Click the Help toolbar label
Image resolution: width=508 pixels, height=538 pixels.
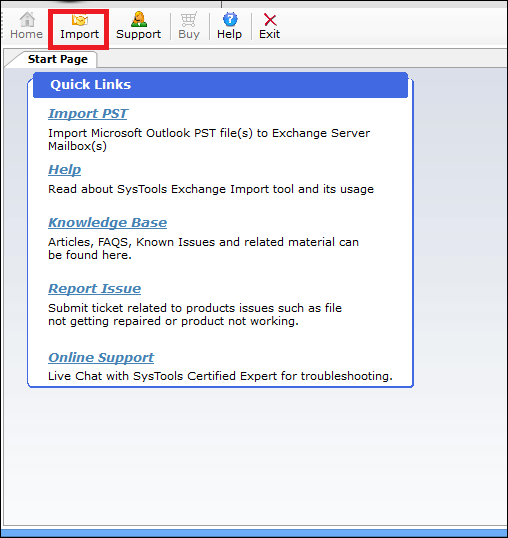pyautogui.click(x=229, y=34)
